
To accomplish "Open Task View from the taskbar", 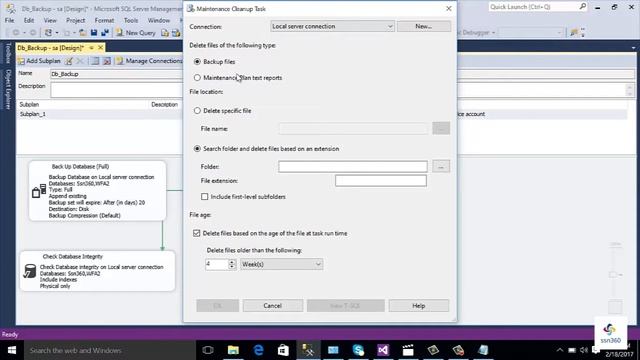I will [208, 350].
